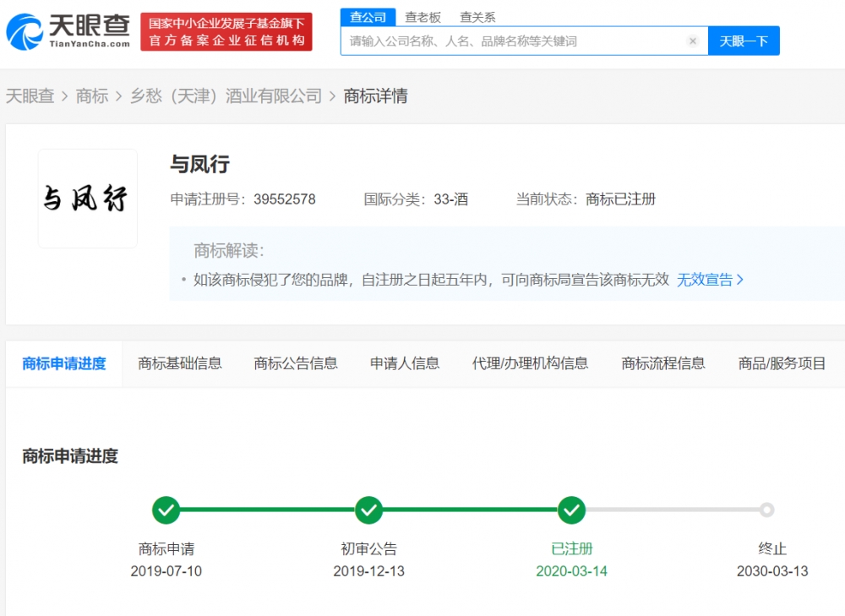Click the 已注册 green checkmark step
845x616 pixels.
pyautogui.click(x=571, y=510)
